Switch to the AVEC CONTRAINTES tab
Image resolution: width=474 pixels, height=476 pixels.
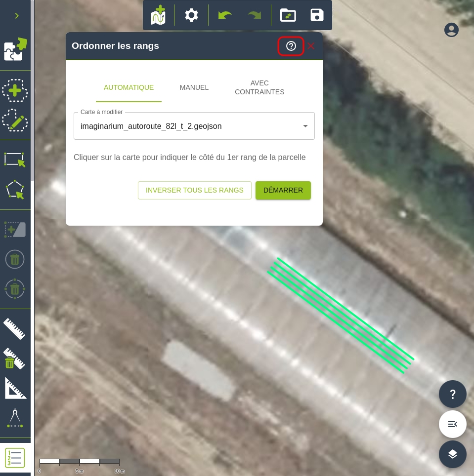pyautogui.click(x=259, y=87)
